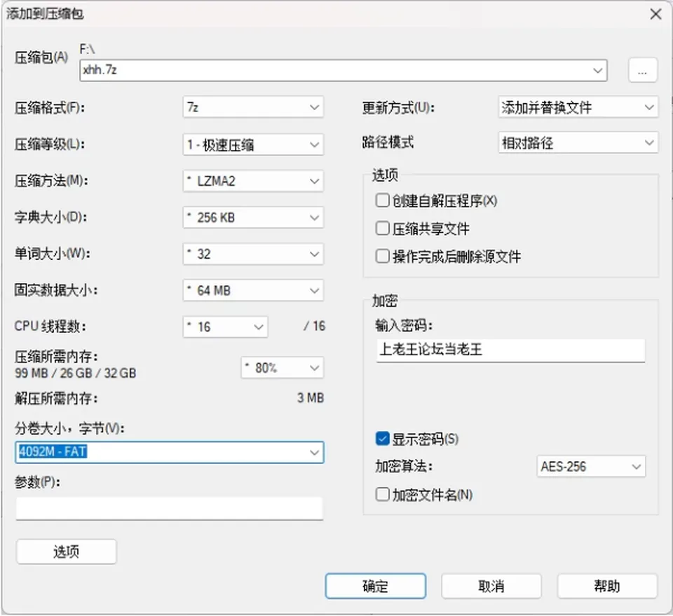
Task: Click the 参数 parameters input field
Action: coord(170,509)
